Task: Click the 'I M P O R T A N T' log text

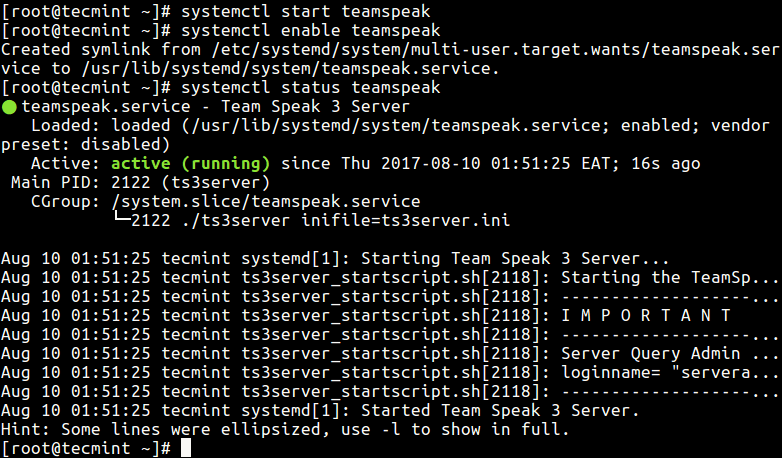Action: click(x=646, y=315)
